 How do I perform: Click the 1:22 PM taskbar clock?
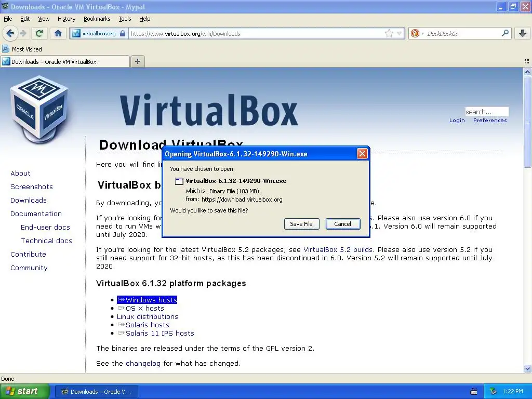tap(513, 392)
